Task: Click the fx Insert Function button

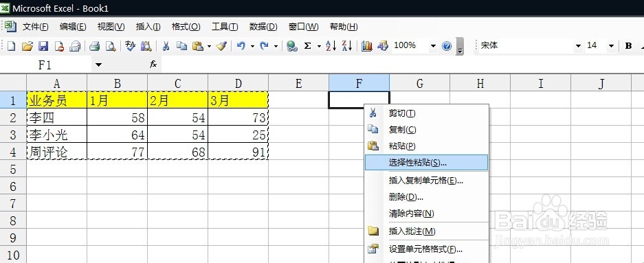Action: click(153, 65)
